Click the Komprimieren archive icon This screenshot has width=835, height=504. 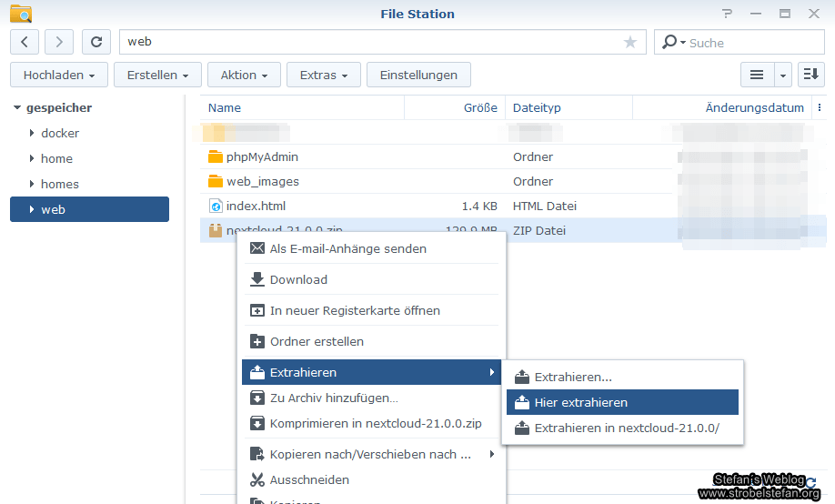coord(257,423)
